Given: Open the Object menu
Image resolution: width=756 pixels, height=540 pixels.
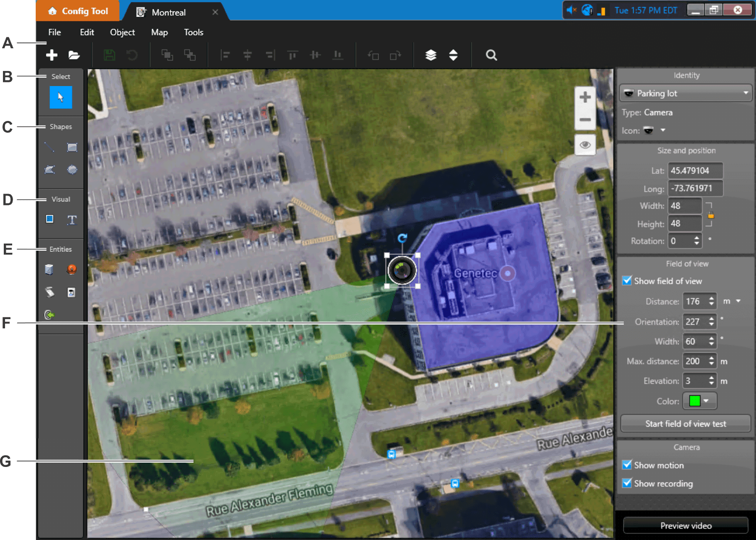Looking at the screenshot, I should [x=122, y=32].
